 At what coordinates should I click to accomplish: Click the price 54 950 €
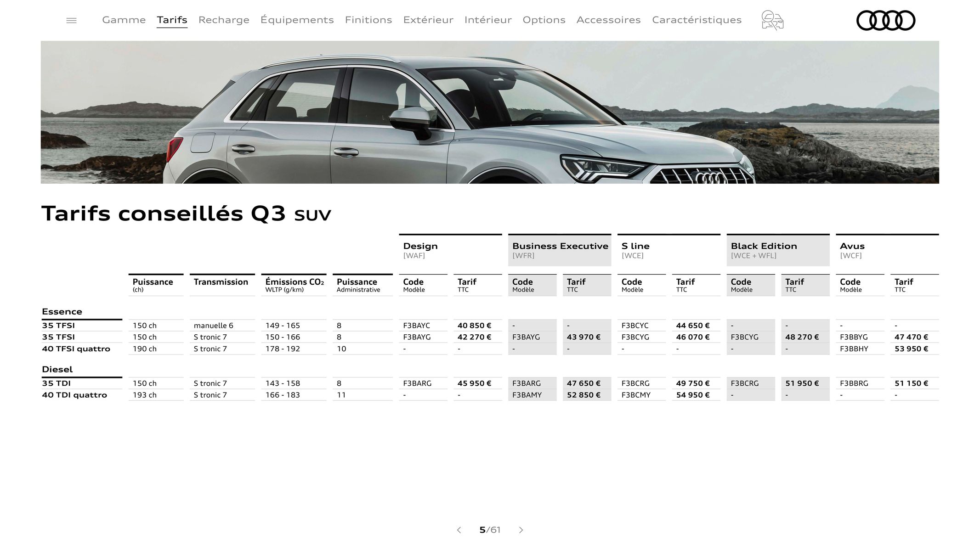693,395
